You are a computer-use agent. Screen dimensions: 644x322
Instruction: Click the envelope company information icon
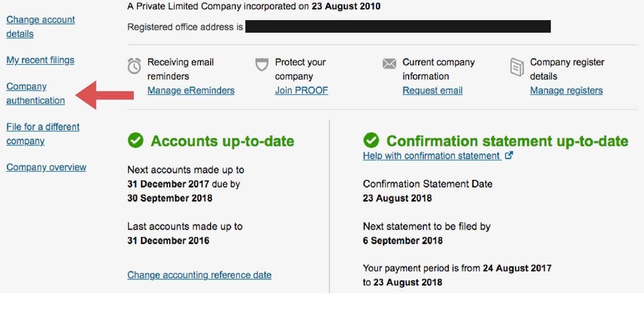pos(389,64)
